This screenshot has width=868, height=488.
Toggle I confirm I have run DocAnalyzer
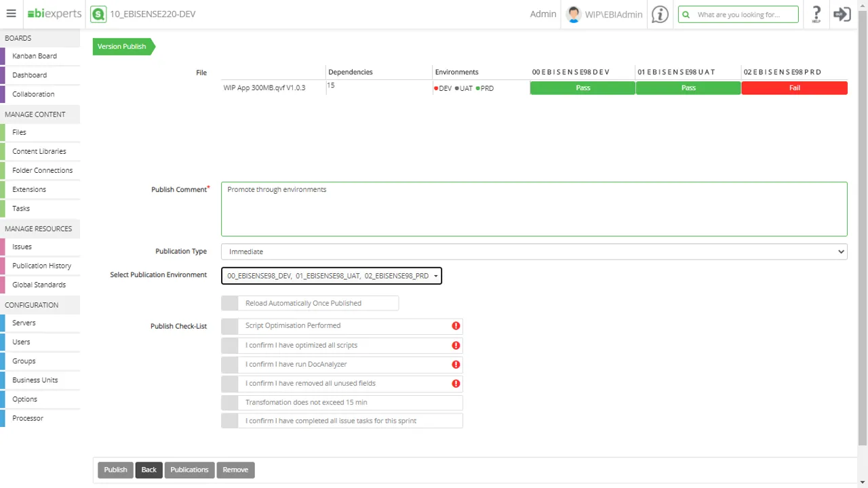pyautogui.click(x=230, y=365)
